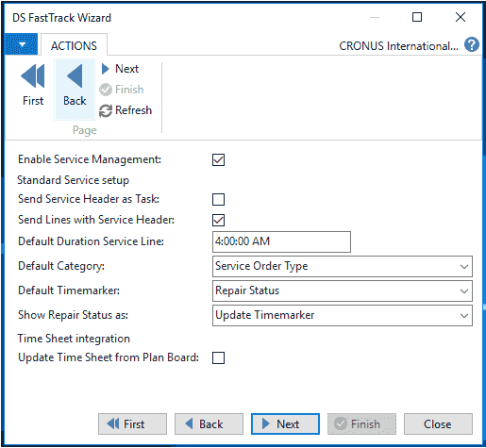Click the Default Duration Service Line field

pyautogui.click(x=281, y=241)
